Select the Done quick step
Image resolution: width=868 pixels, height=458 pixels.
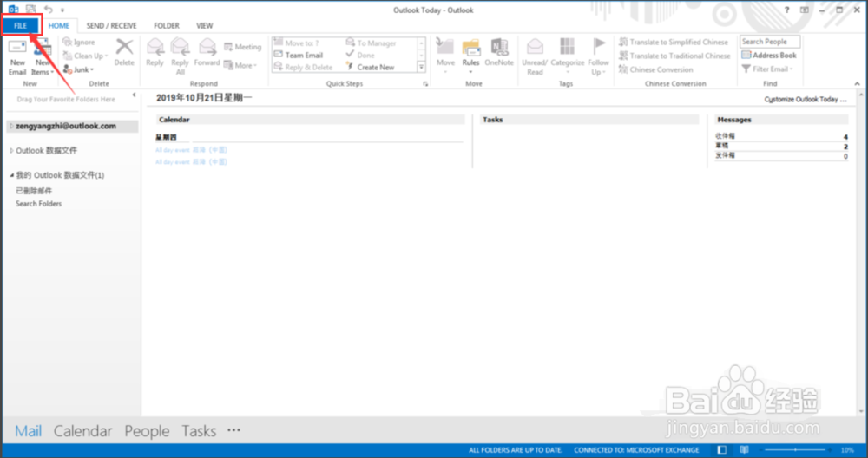point(360,56)
